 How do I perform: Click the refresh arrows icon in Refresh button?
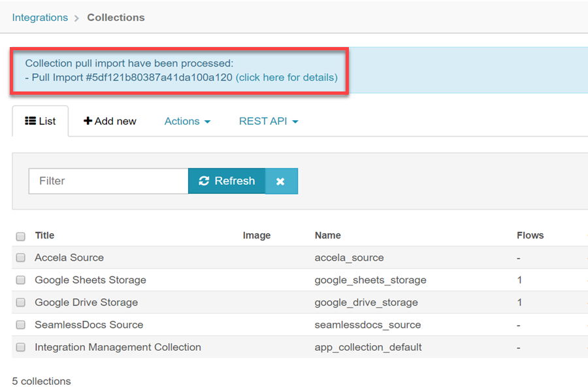[204, 181]
